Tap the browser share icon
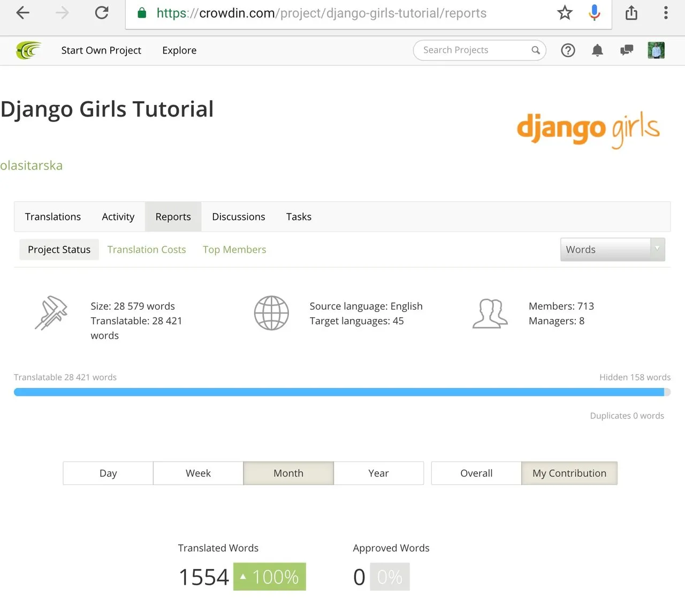 (631, 13)
